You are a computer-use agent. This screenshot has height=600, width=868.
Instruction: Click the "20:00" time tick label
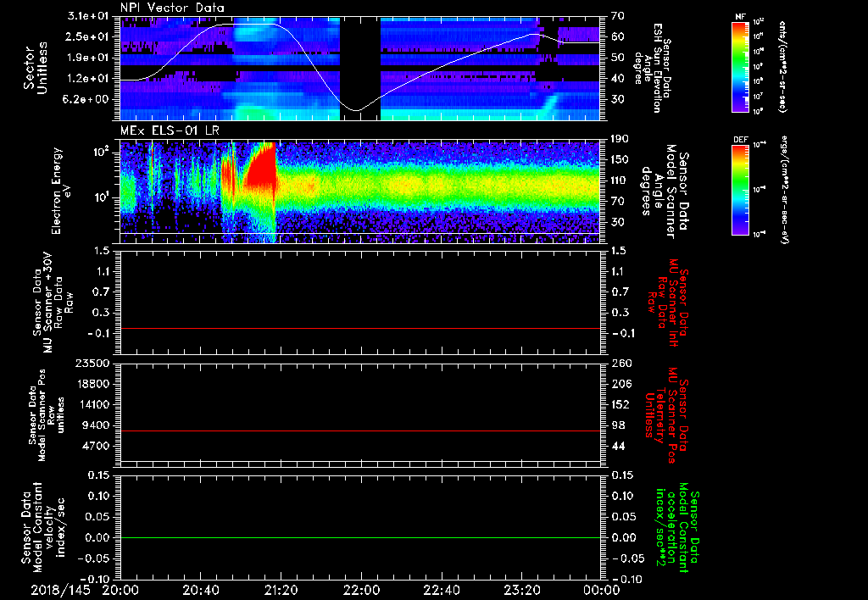tap(120, 590)
